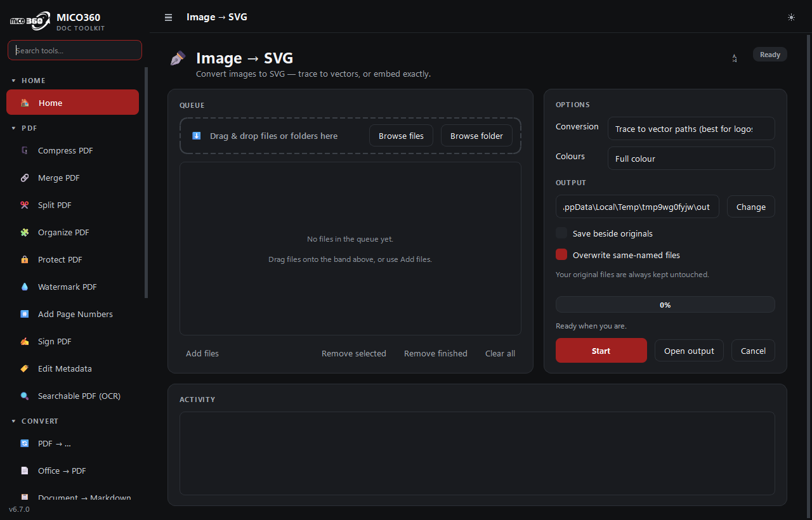Click the MICO360 logo
This screenshot has height=520, width=812.
click(x=30, y=20)
